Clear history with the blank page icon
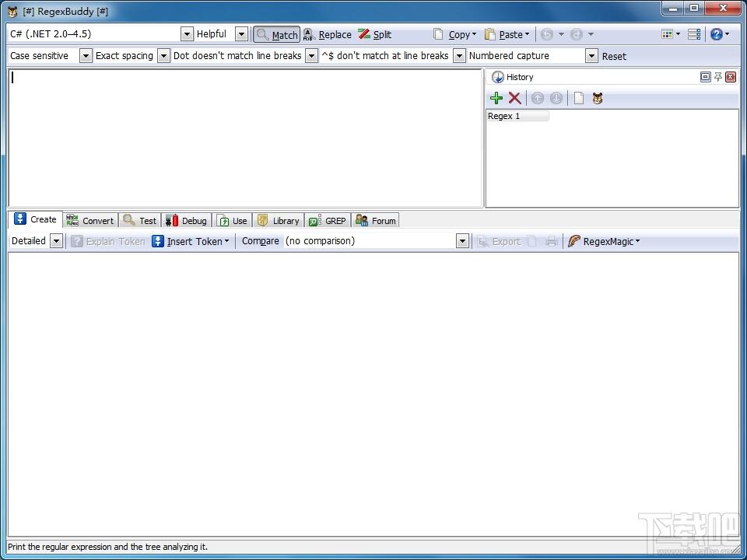Image resolution: width=747 pixels, height=560 pixels. (578, 98)
